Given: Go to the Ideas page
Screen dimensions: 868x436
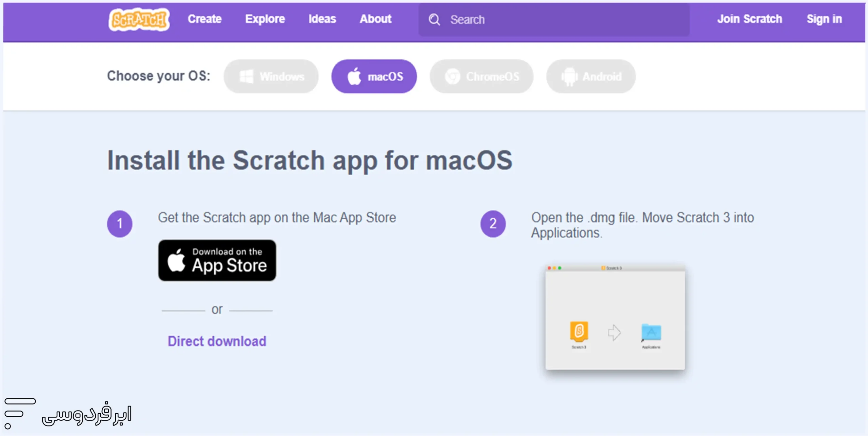Looking at the screenshot, I should tap(322, 19).
